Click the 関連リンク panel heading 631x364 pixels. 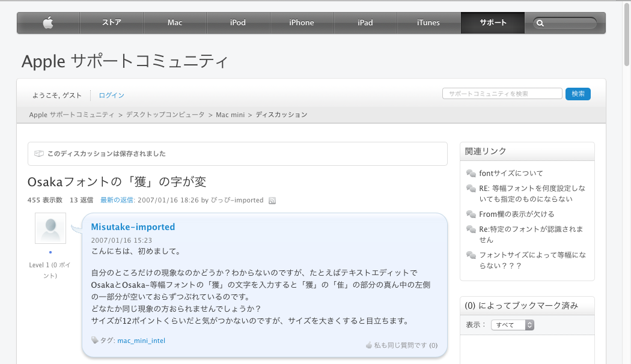pos(486,151)
